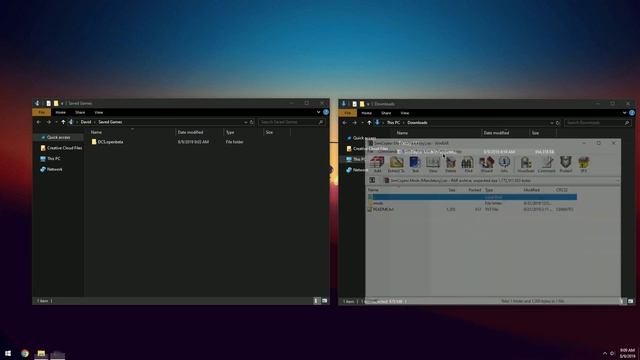The height and width of the screenshot is (360, 640).
Task: Select the highlighted parent row in WinRAR
Action: 473,197
